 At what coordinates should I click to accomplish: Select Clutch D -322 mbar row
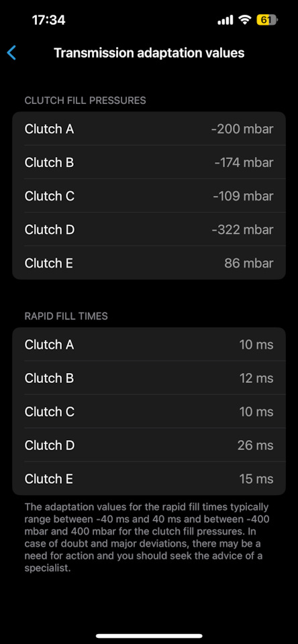pos(149,229)
